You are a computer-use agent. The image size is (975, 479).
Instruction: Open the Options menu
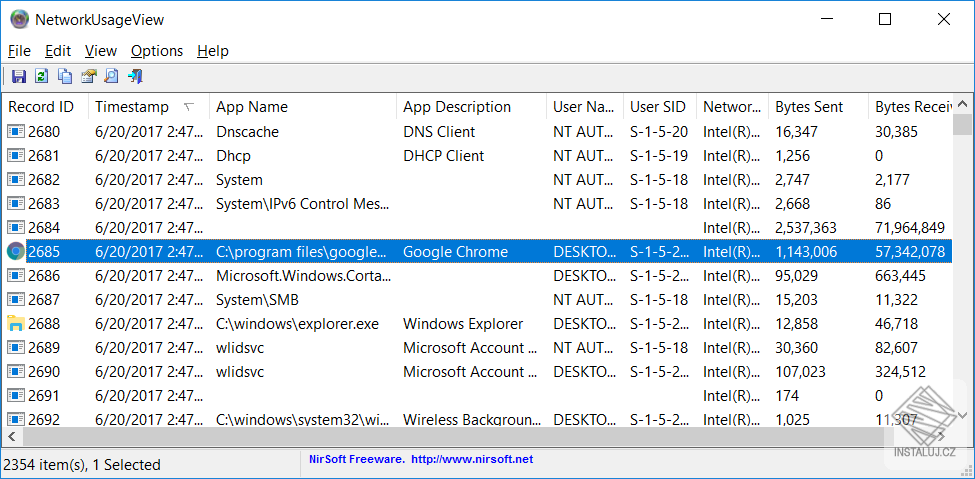tap(157, 51)
